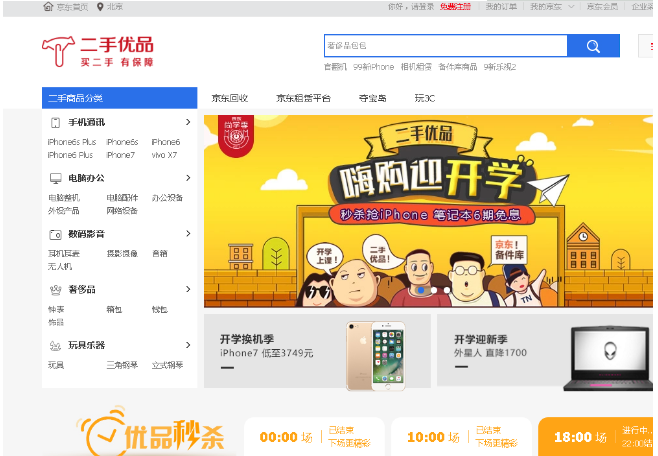Open the iPhone6s Plus subcategory link
Image resolution: width=658 pixels, height=456 pixels.
(x=72, y=142)
